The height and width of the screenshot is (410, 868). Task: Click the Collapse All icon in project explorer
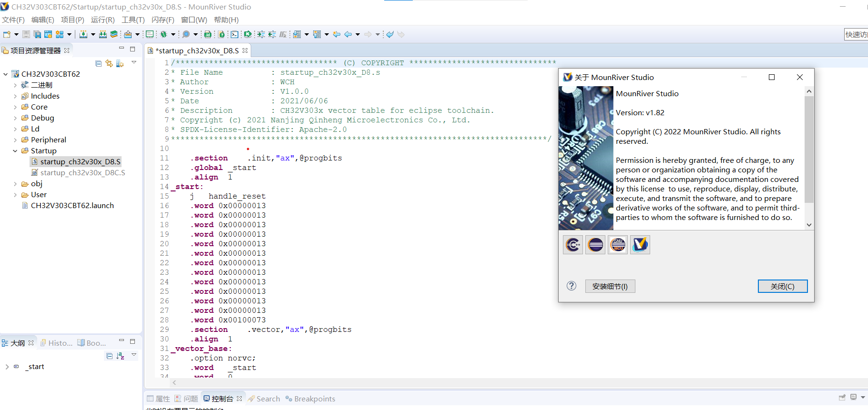tap(98, 63)
